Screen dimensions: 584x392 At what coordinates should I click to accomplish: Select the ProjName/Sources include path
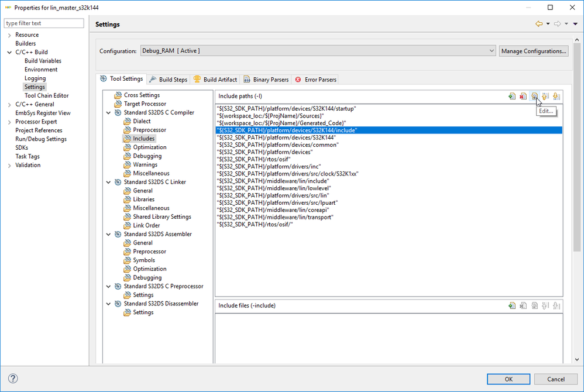click(x=389, y=116)
